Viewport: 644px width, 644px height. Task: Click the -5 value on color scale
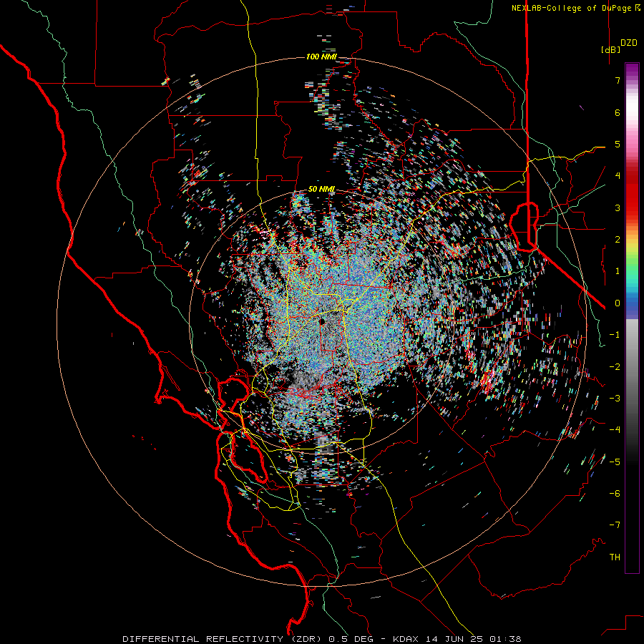(615, 462)
